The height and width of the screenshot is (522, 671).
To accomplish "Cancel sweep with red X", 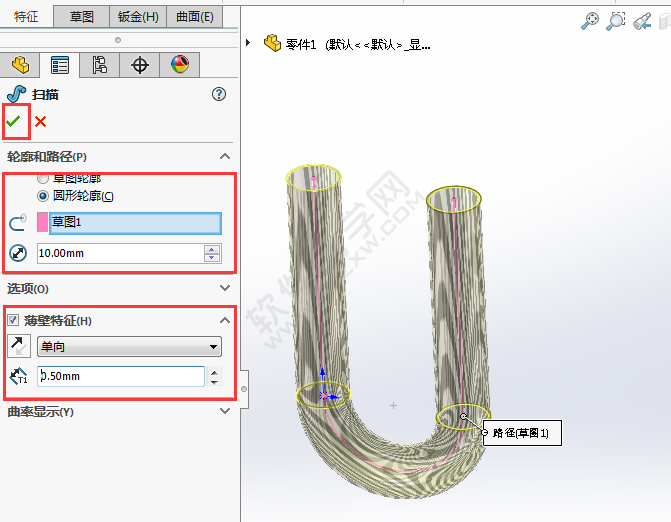I will click(41, 122).
